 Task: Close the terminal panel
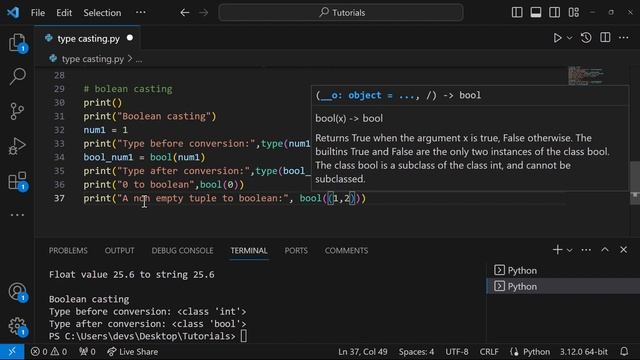coord(624,250)
